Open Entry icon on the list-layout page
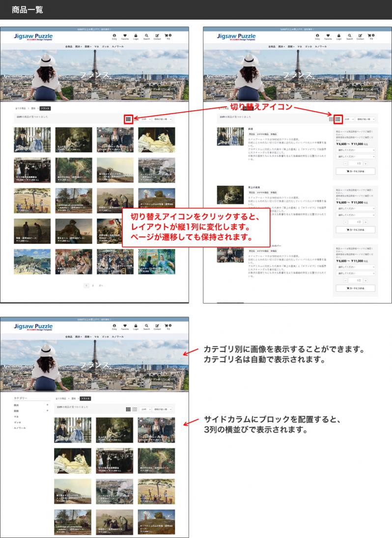The width and height of the screenshot is (392, 538). click(317, 36)
